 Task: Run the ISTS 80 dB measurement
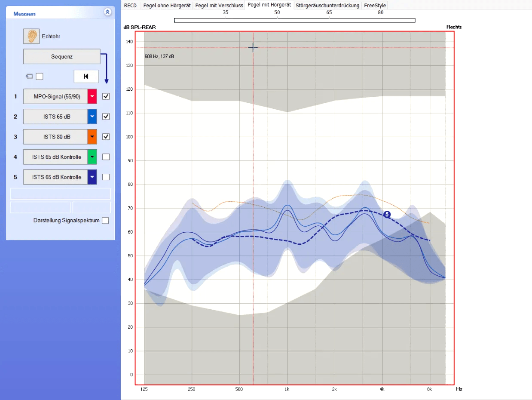55,137
